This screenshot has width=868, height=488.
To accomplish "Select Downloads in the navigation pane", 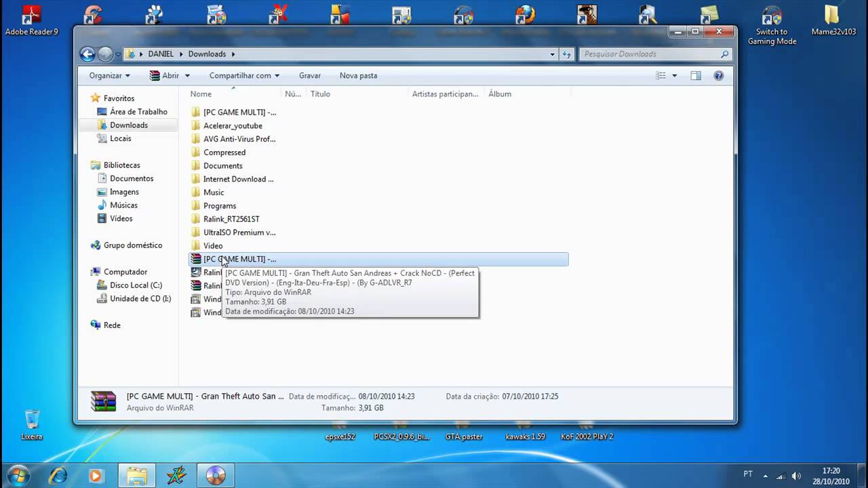I will coord(129,125).
